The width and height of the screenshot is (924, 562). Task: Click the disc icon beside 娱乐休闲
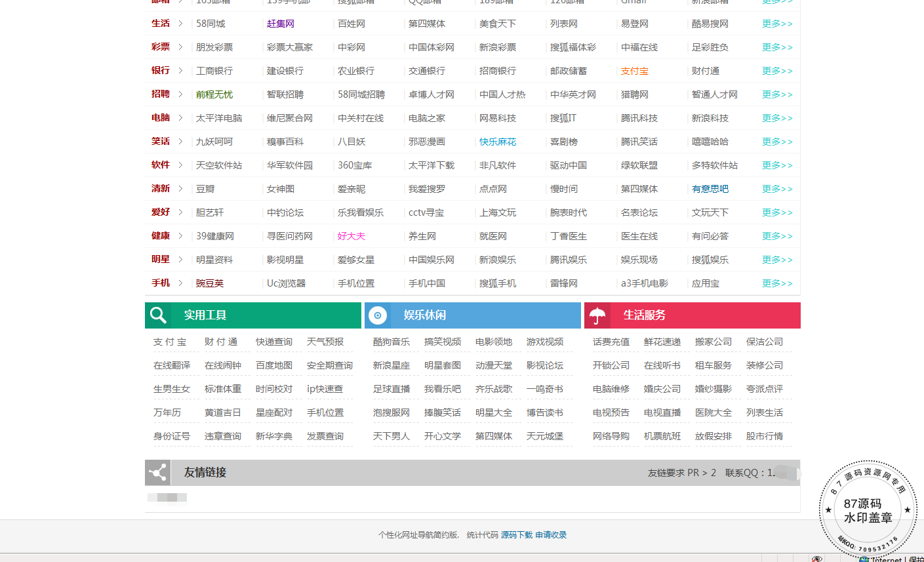click(x=378, y=315)
